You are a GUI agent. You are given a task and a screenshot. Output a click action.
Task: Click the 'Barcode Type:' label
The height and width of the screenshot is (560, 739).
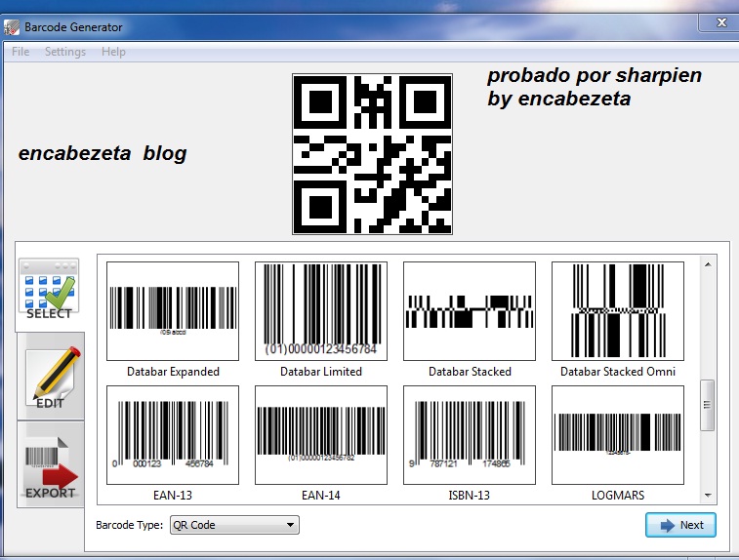pyautogui.click(x=129, y=525)
